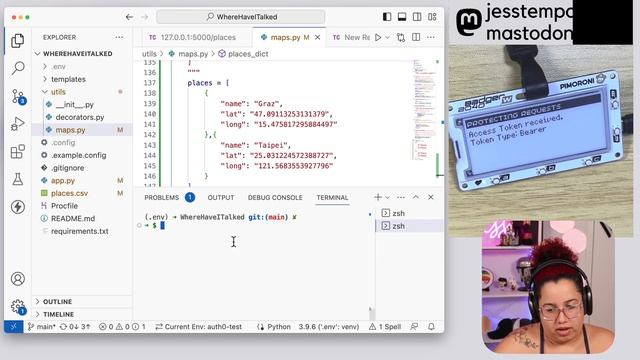This screenshot has height=360, width=640.
Task: Click the main* branch in status bar
Action: (41, 327)
